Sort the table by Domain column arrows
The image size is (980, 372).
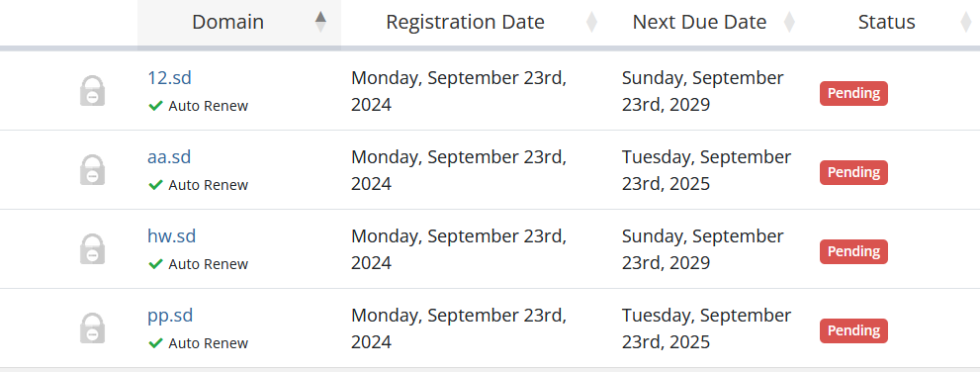coord(320,22)
